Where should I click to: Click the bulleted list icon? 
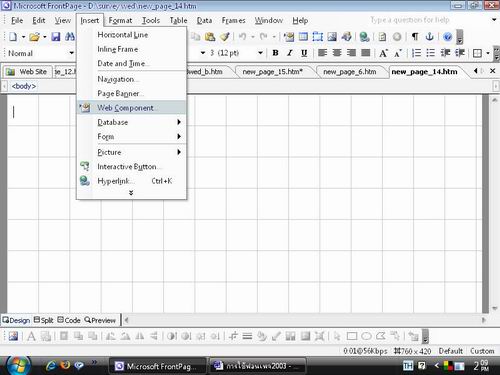tap(431, 53)
